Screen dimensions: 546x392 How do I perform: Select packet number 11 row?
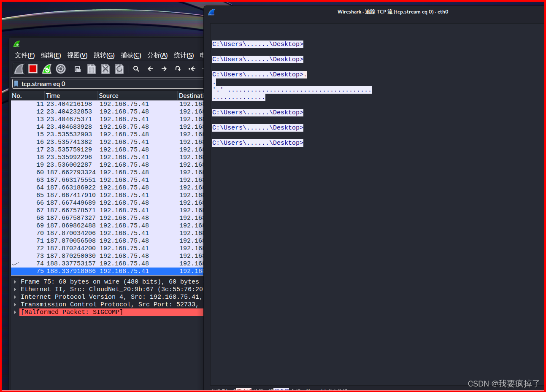tap(107, 104)
